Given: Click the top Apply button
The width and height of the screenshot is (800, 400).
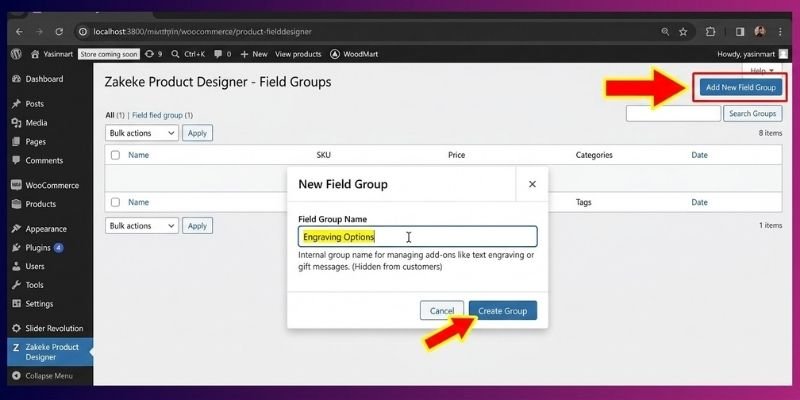Looking at the screenshot, I should (197, 133).
